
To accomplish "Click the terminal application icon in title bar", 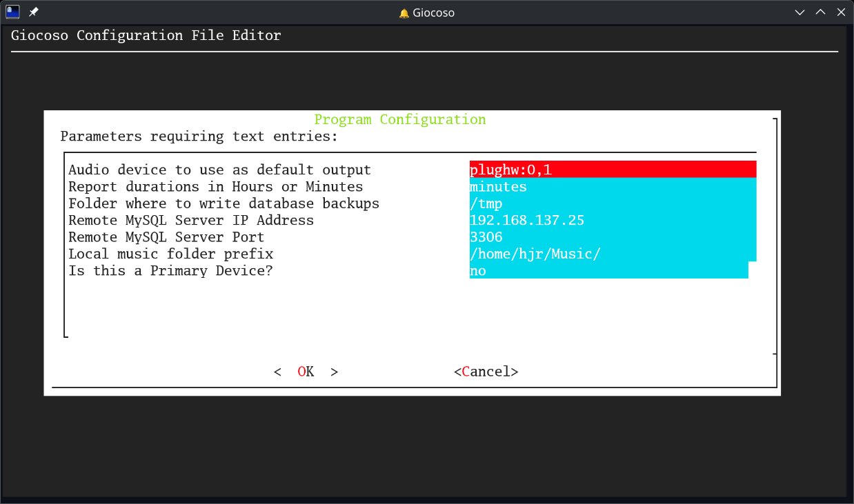I will tap(13, 11).
